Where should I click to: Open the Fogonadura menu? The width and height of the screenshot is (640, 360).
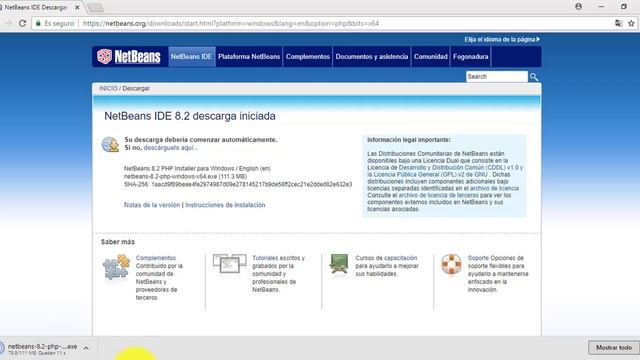click(x=471, y=57)
